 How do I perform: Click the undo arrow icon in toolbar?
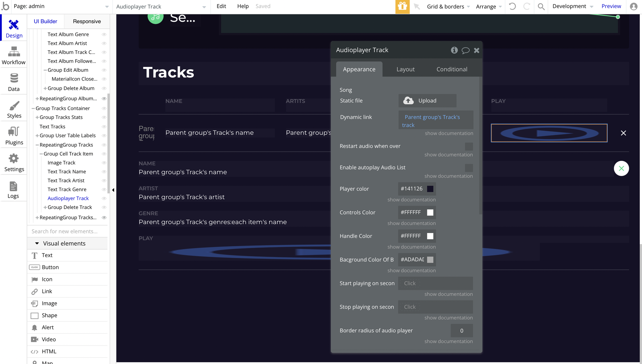(x=512, y=6)
